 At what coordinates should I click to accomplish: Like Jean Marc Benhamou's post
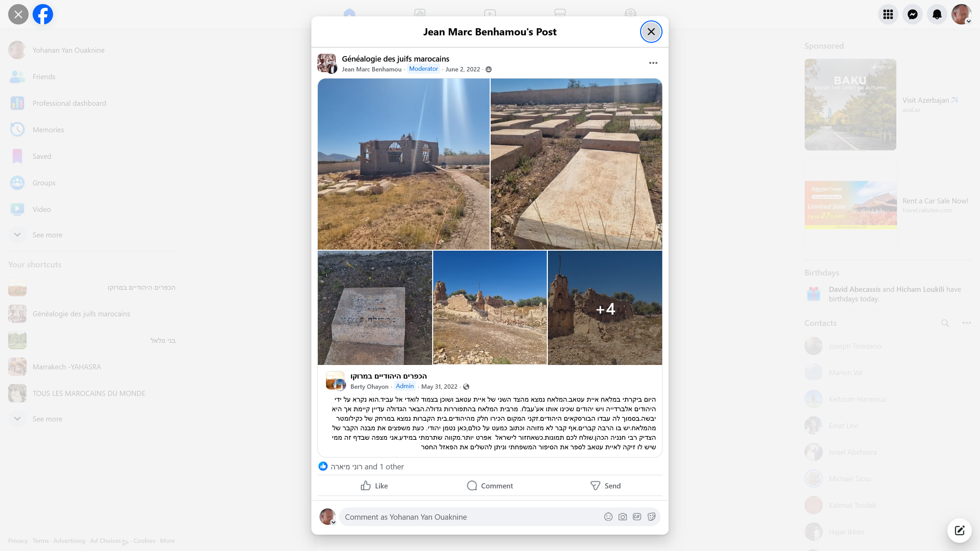(373, 486)
